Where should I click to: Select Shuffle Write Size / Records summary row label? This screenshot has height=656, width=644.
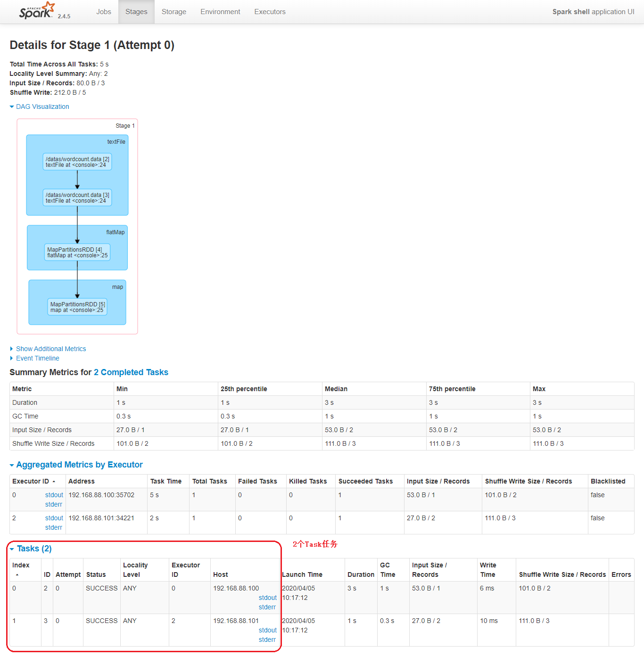[x=53, y=443]
